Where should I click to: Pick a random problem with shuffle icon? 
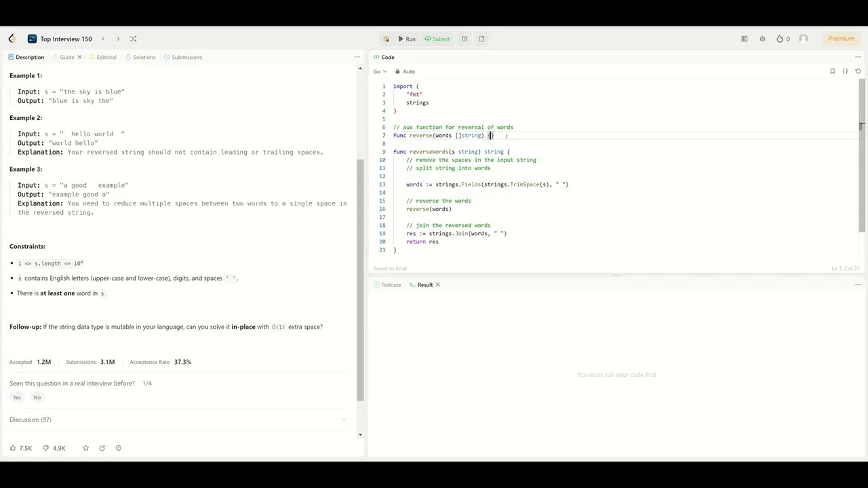tap(133, 39)
